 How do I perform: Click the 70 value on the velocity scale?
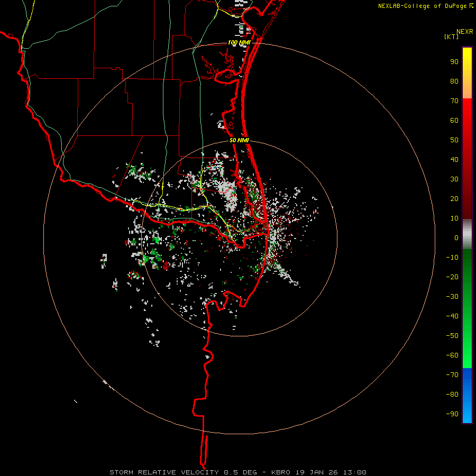[454, 101]
